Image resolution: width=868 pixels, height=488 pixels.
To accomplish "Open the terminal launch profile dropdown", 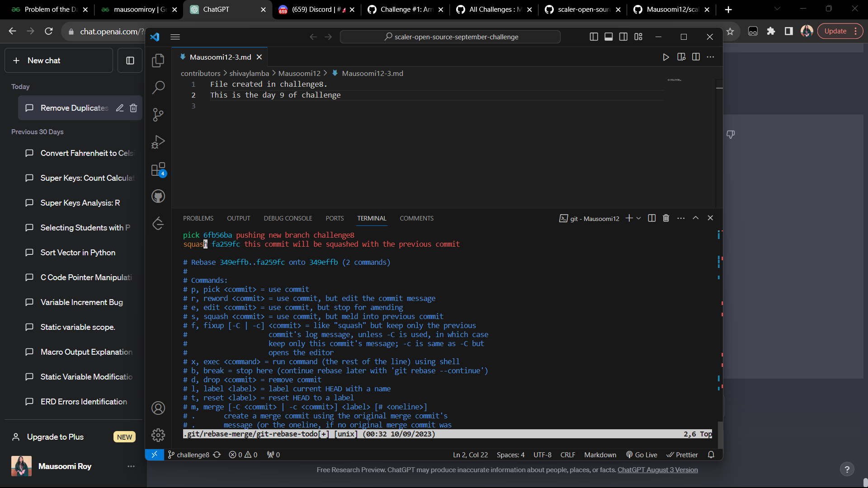I will pyautogui.click(x=638, y=218).
